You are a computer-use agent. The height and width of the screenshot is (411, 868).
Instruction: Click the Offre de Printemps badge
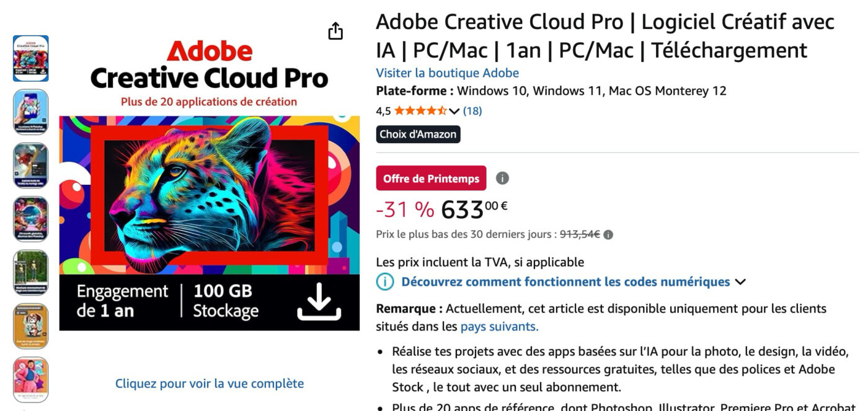(431, 179)
